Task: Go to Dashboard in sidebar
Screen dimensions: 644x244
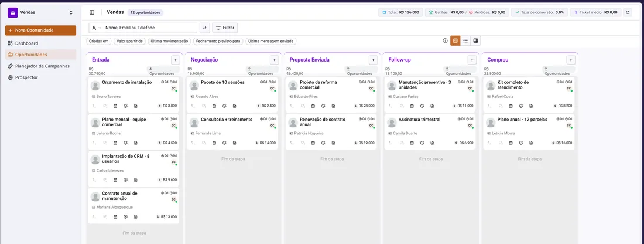Action: pos(40,43)
